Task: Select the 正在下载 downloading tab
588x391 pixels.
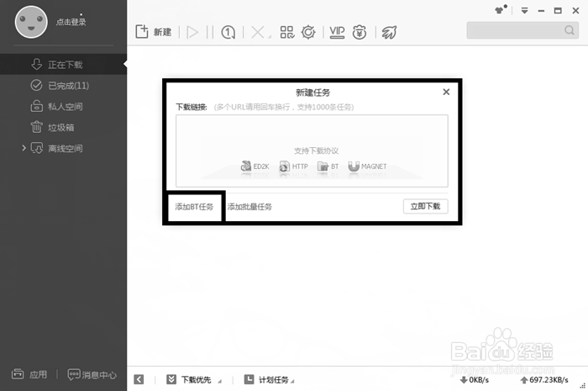Action: point(63,65)
